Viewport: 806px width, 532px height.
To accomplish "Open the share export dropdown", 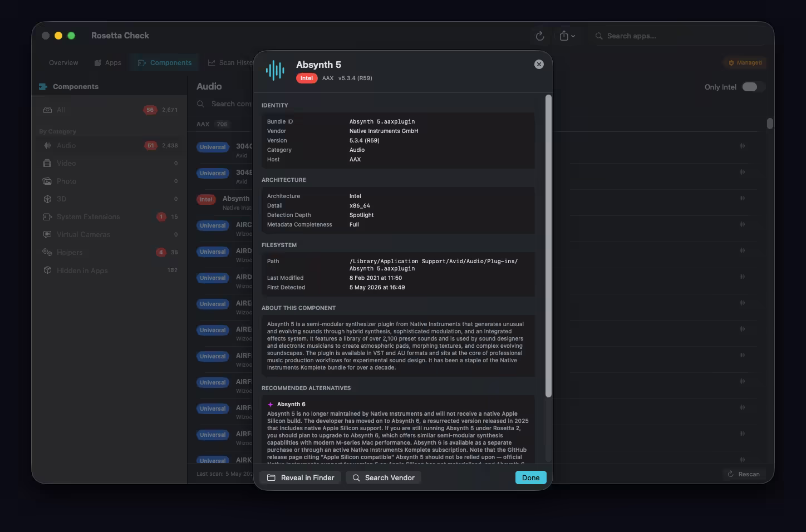I will (x=567, y=36).
